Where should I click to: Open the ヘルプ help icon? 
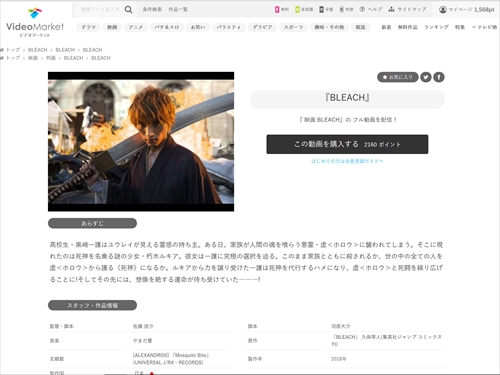point(362,9)
